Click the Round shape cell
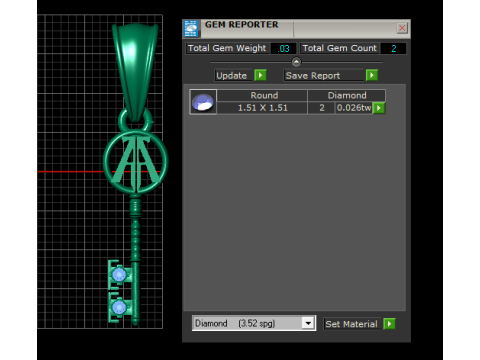The image size is (480, 360). pos(262,96)
